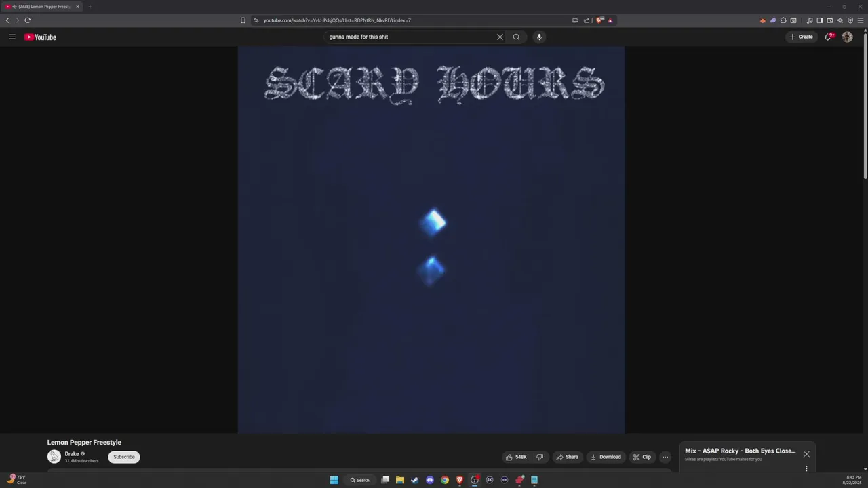Open a new browser tab
868x488 pixels.
90,7
